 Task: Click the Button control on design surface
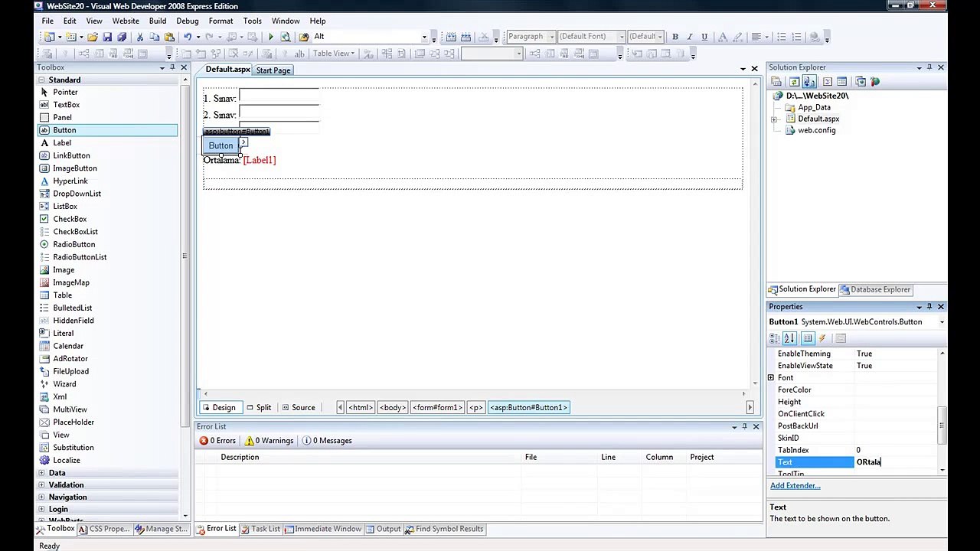pyautogui.click(x=220, y=145)
